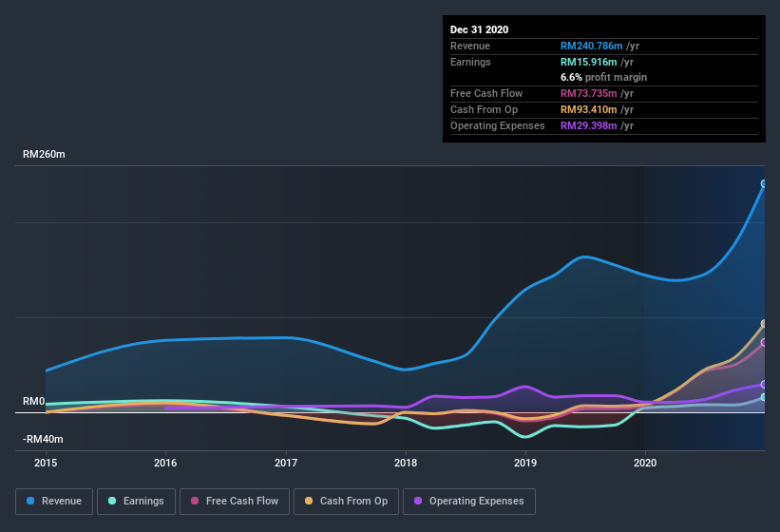
Task: Toggle the Earnings legend button
Action: [x=136, y=502]
